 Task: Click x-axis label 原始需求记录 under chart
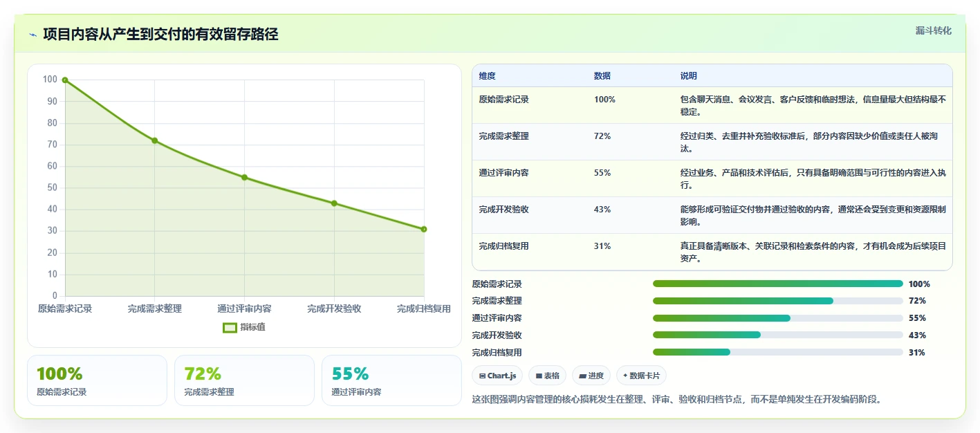65,308
